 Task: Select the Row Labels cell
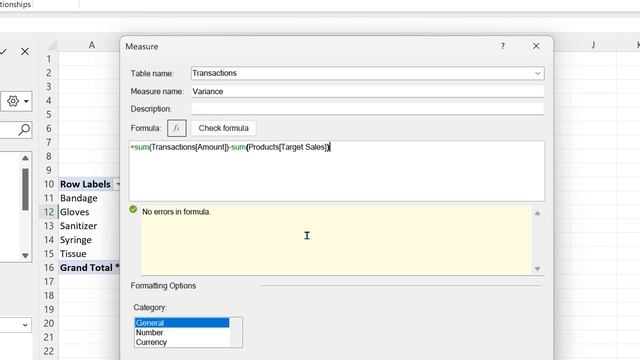(85, 184)
